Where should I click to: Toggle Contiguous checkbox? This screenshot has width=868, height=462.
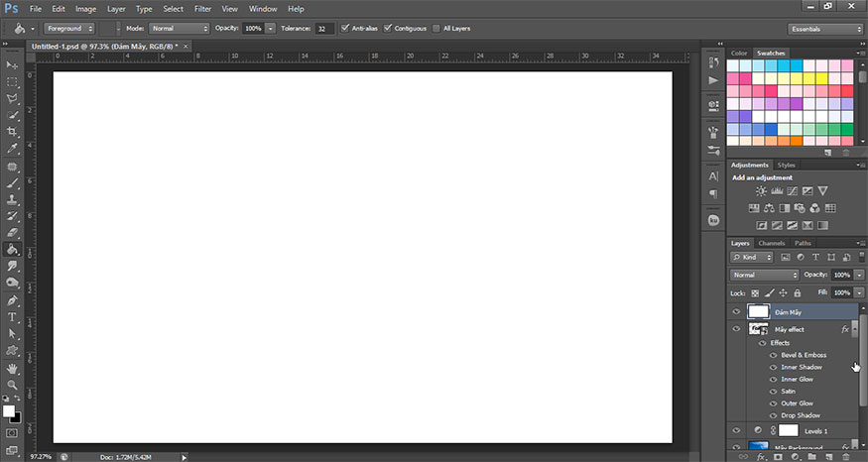[x=388, y=28]
